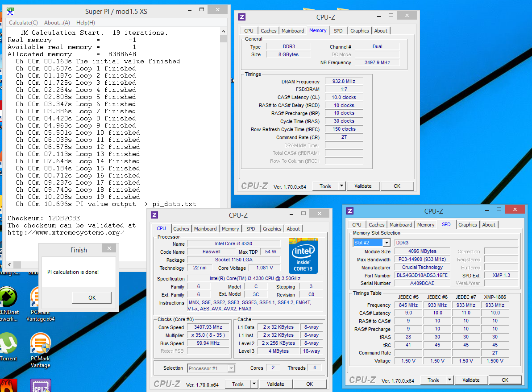
Task: Click Tools button in CPU-Z Memory window
Action: (325, 186)
